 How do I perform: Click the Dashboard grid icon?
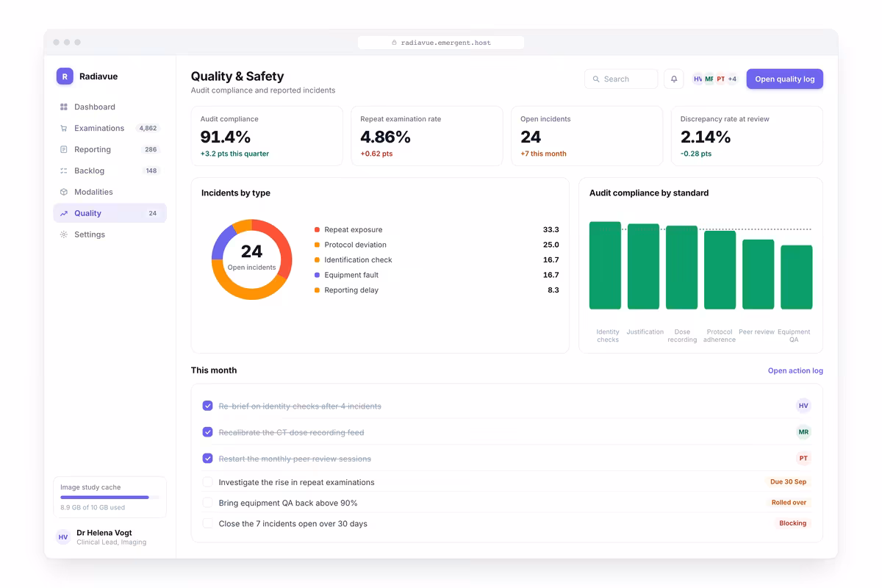[x=64, y=107]
